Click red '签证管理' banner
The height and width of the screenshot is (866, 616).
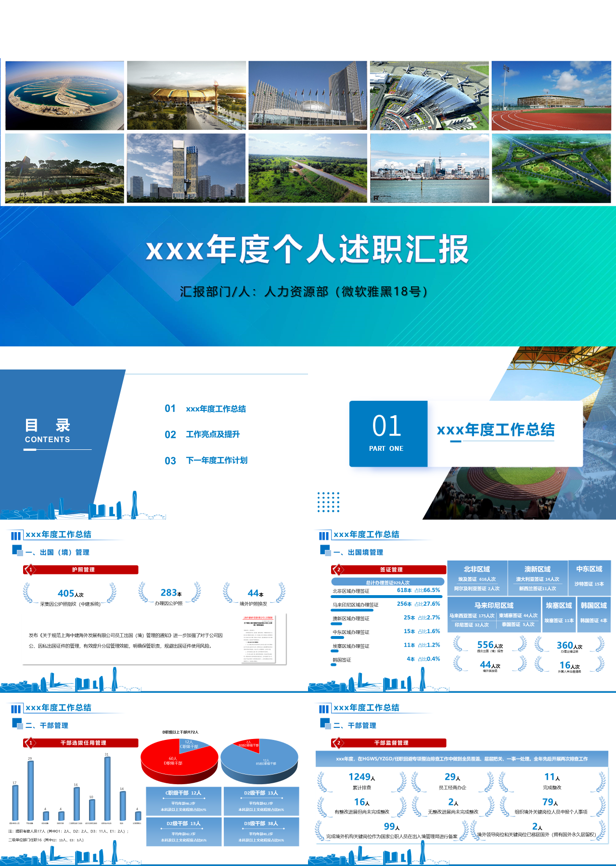point(389,570)
